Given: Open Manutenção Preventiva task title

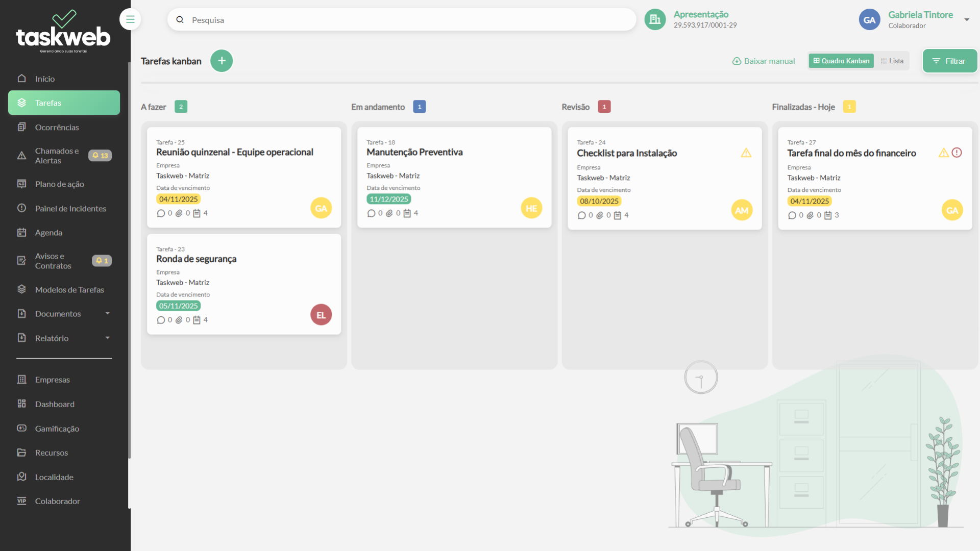Looking at the screenshot, I should click(414, 152).
